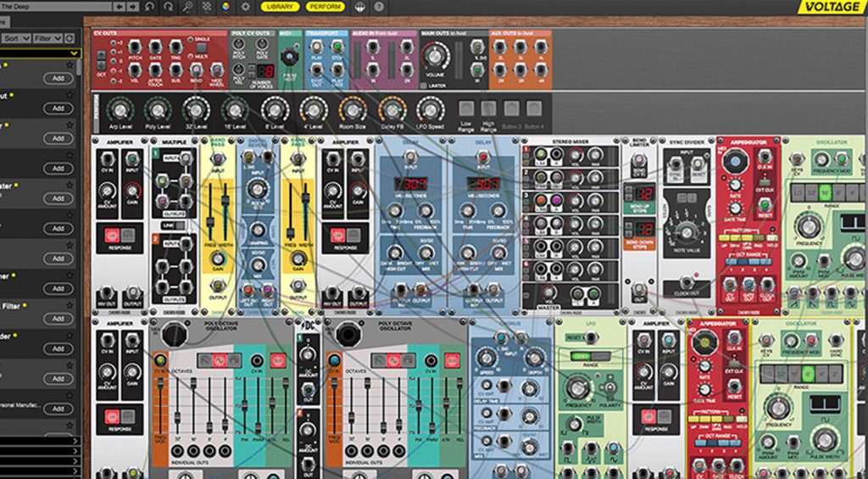This screenshot has width=868, height=479.
Task: Switch to the LIBRARY view
Action: (279, 7)
